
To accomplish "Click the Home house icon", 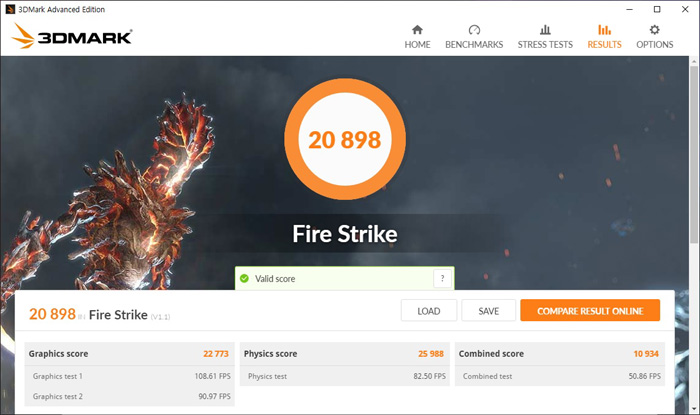I will (417, 30).
